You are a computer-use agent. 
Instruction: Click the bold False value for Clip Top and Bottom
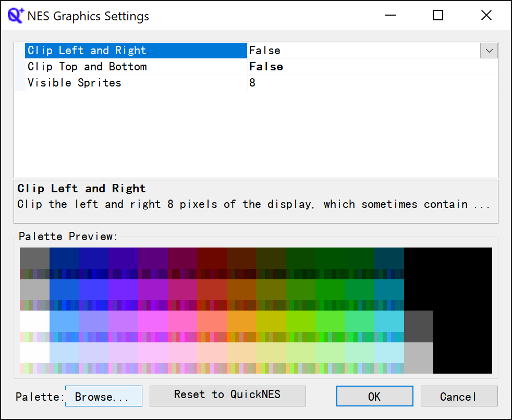click(x=266, y=67)
